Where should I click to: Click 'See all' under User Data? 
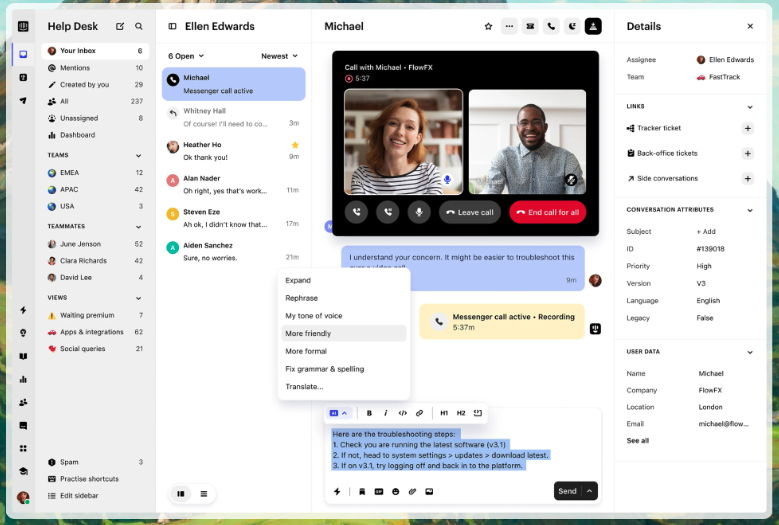tap(637, 440)
